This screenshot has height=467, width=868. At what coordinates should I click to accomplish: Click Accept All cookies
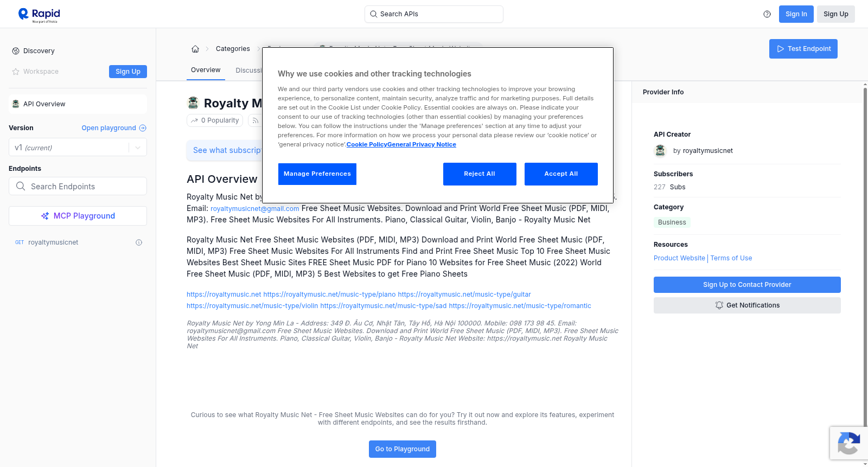tap(561, 174)
